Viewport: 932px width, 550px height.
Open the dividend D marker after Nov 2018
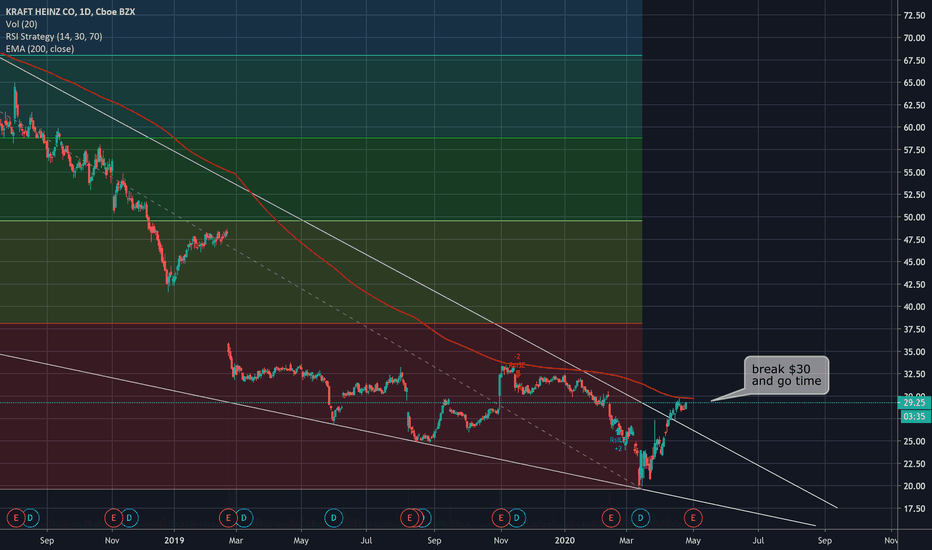pyautogui.click(x=129, y=518)
